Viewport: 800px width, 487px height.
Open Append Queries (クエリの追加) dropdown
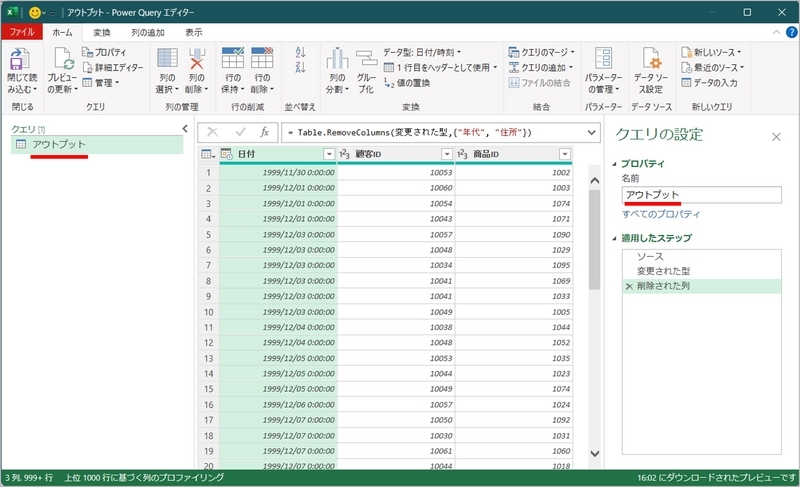541,67
